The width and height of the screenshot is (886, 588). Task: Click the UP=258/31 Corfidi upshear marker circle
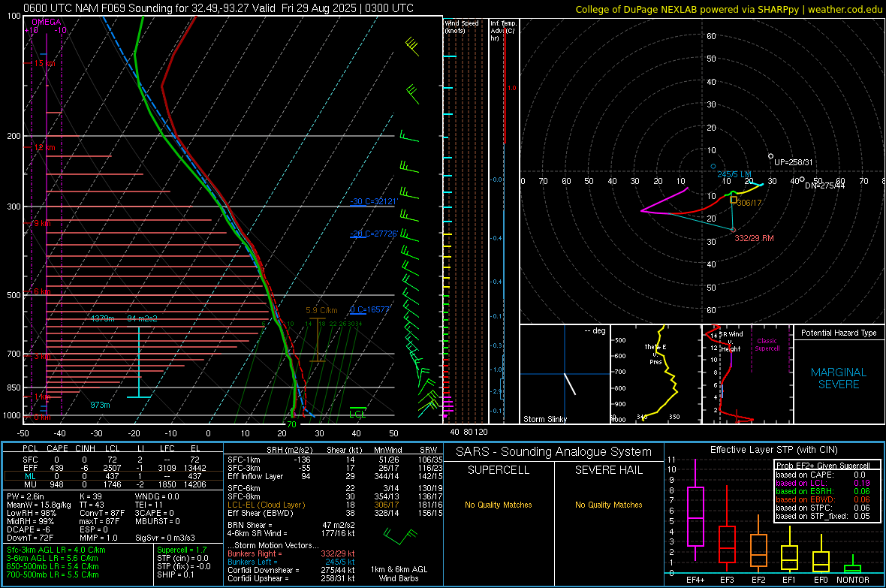pyautogui.click(x=770, y=156)
